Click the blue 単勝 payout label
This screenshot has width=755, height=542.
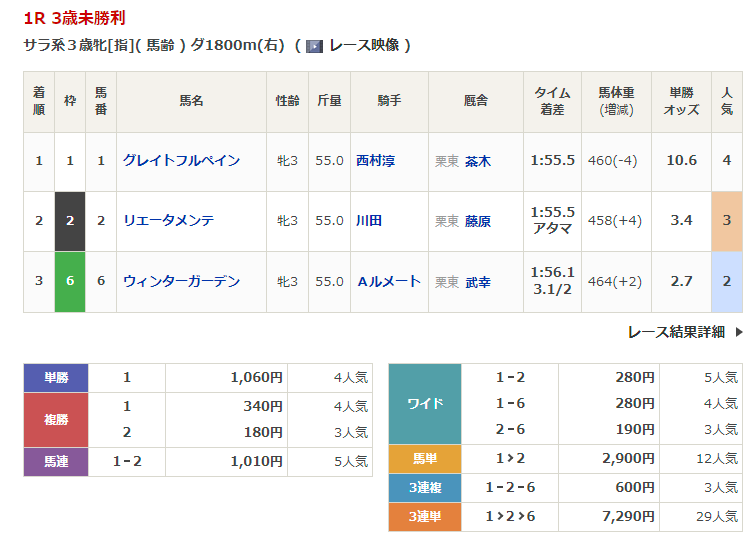(56, 378)
